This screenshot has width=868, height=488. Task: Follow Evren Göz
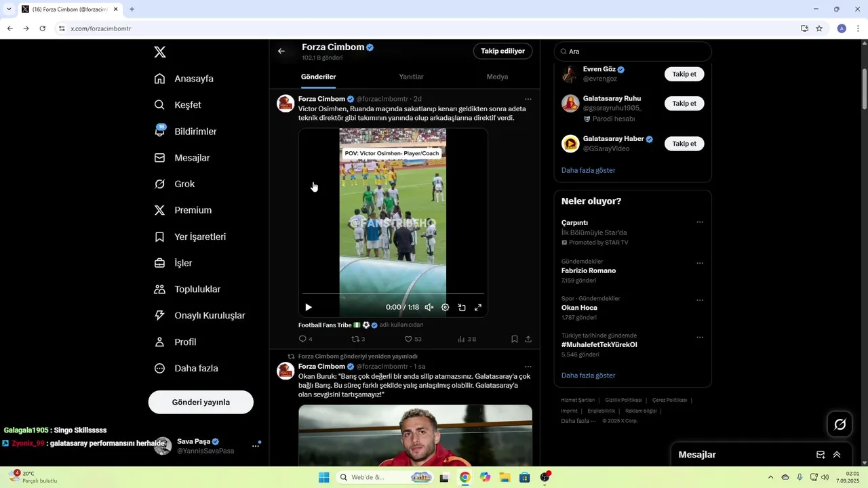(684, 74)
